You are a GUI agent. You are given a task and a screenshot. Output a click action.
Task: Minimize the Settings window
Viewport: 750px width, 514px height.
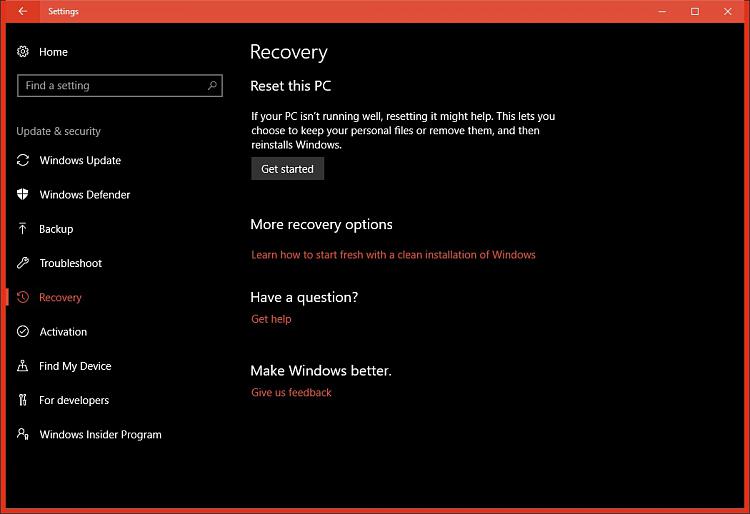(662, 11)
